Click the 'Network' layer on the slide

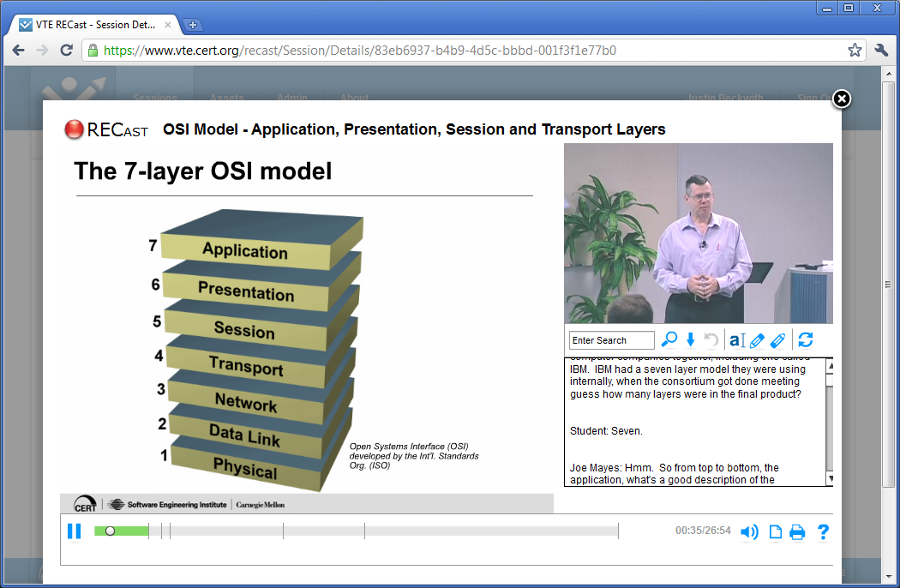246,403
